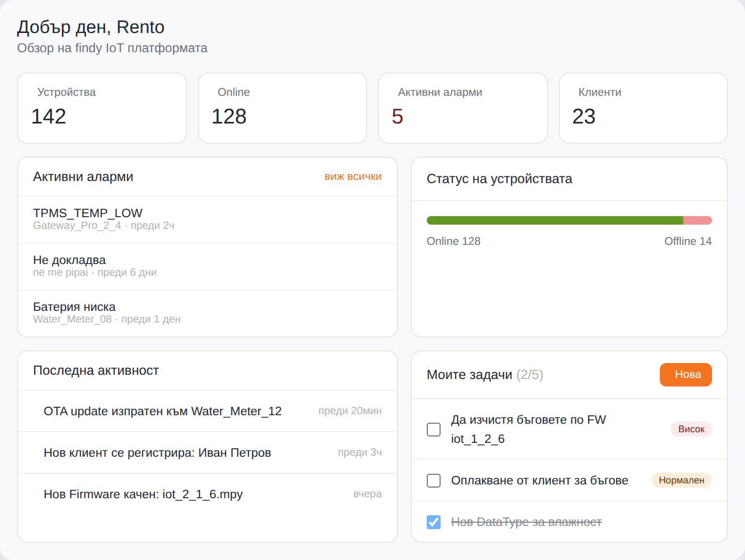Click the 'Water_Meter_08 · преди 1 ден' subtitle
Viewport: 745px width, 560px height.
(107, 319)
